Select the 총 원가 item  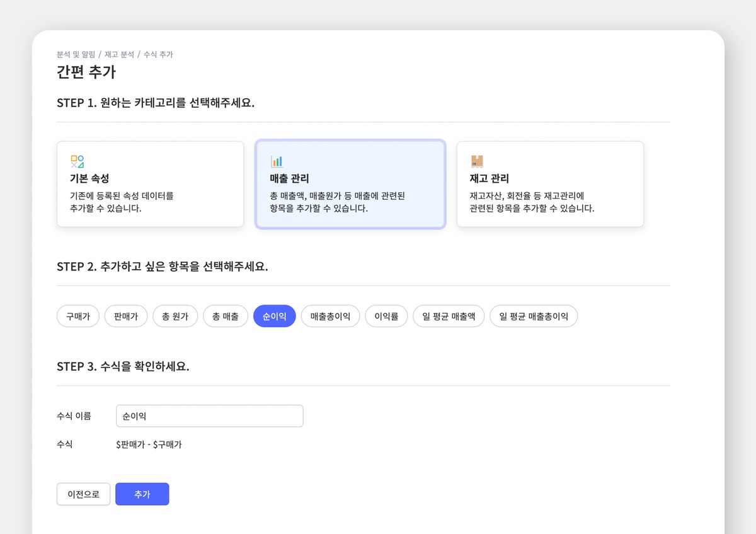pos(175,316)
